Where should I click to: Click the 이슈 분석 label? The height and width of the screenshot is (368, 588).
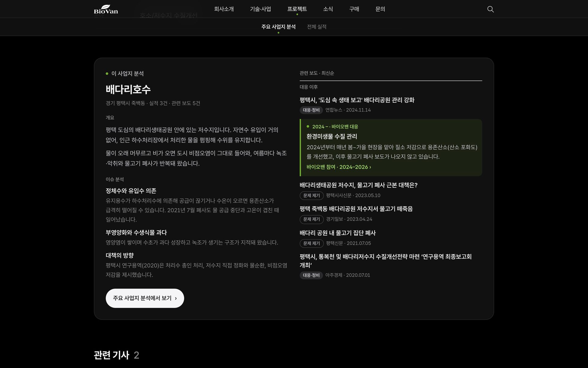coord(115,179)
